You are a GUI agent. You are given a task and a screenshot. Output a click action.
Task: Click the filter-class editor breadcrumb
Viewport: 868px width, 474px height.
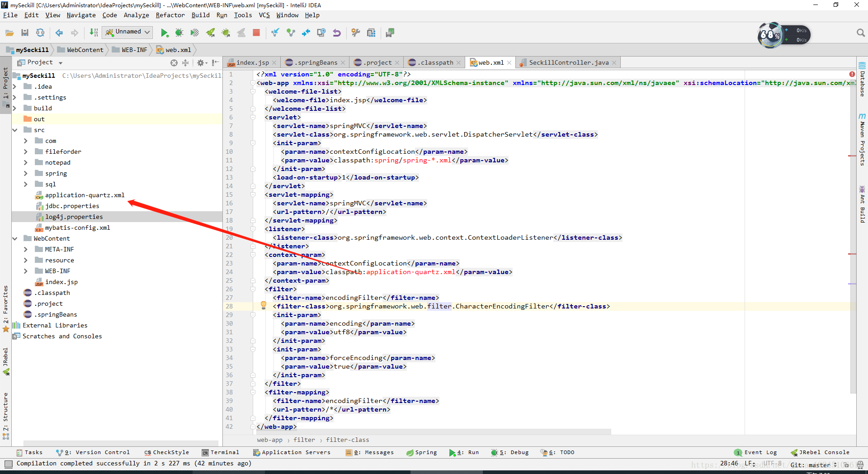pyautogui.click(x=347, y=440)
